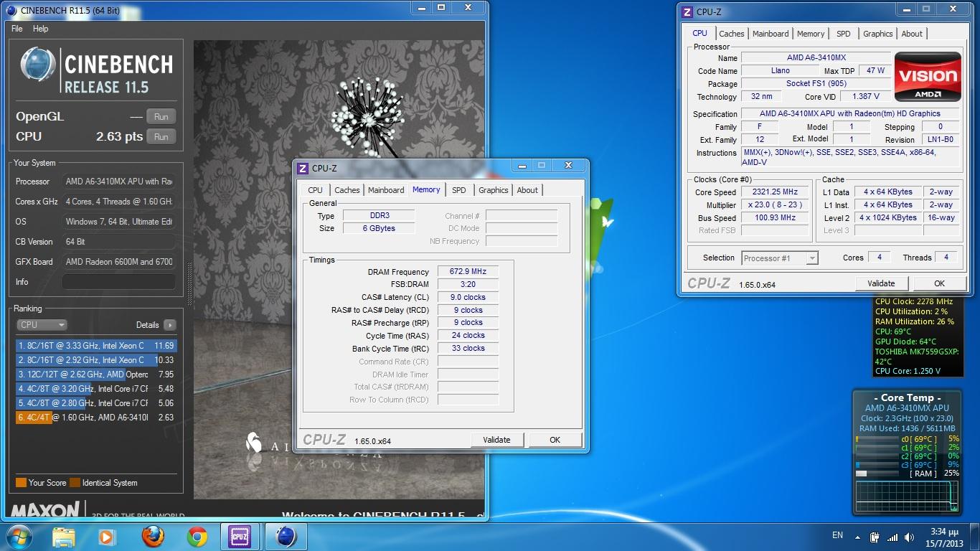Switch to About tab in Memory window

[527, 190]
